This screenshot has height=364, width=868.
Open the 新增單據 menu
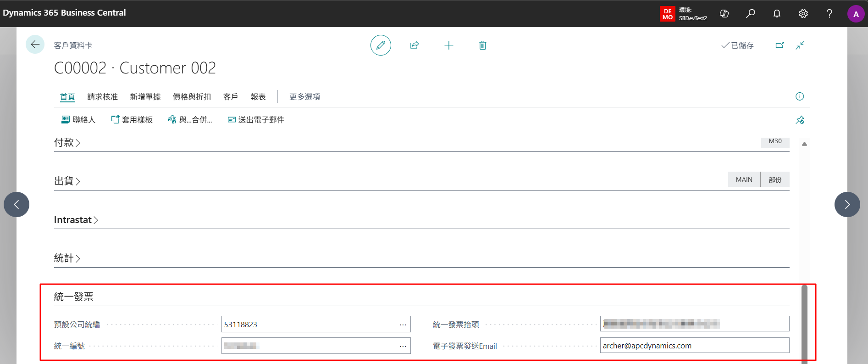[x=145, y=97]
